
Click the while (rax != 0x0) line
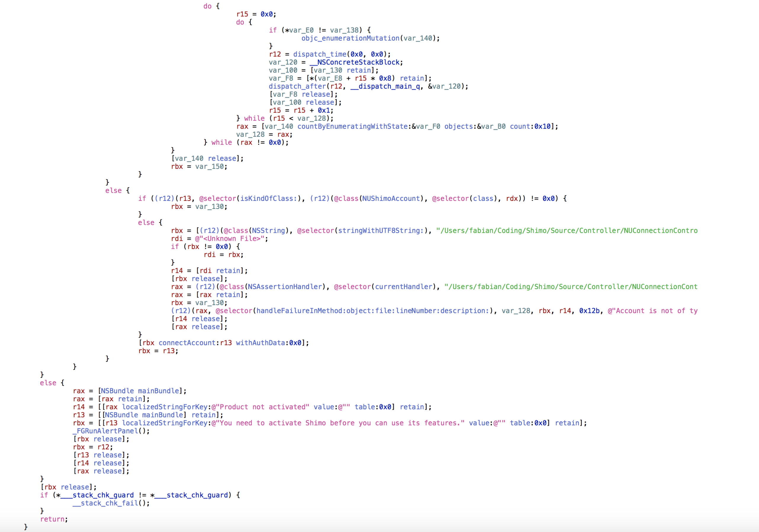click(x=246, y=142)
